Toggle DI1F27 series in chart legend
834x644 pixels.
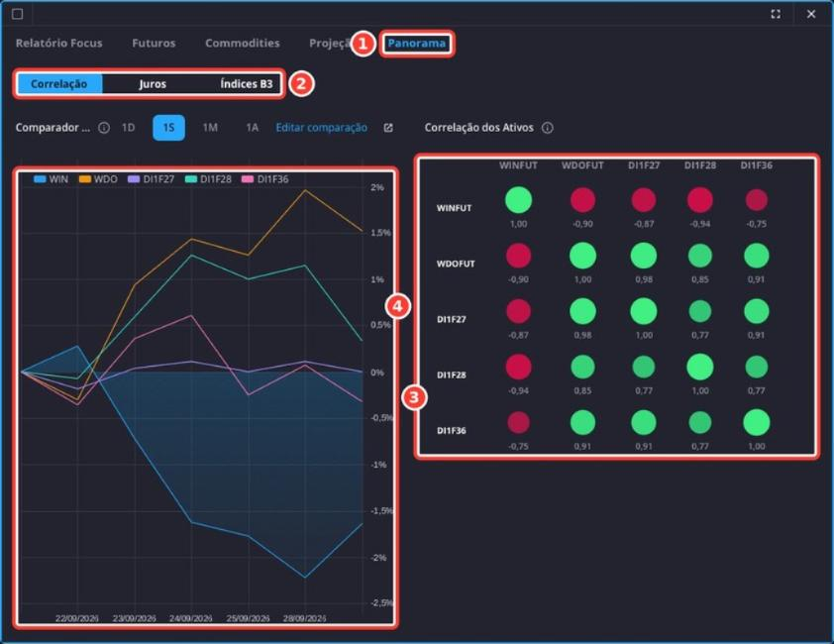pos(152,179)
